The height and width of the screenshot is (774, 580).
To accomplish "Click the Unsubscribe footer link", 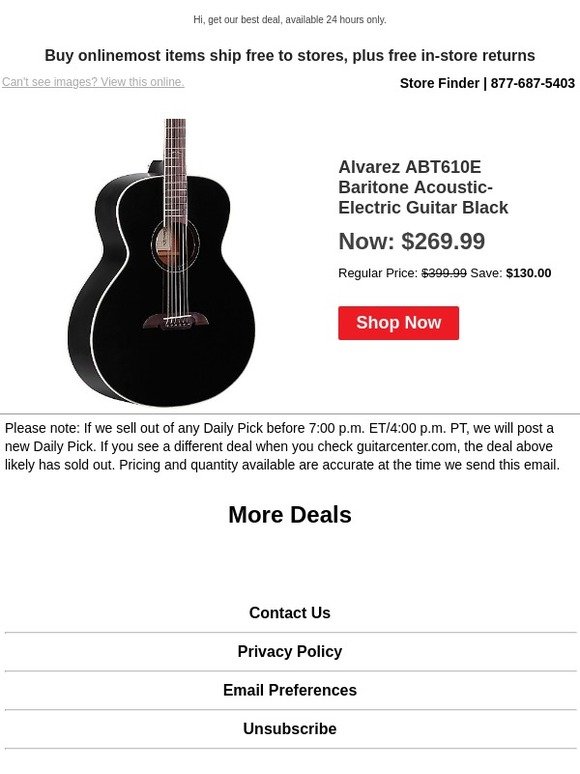I will pos(290,729).
